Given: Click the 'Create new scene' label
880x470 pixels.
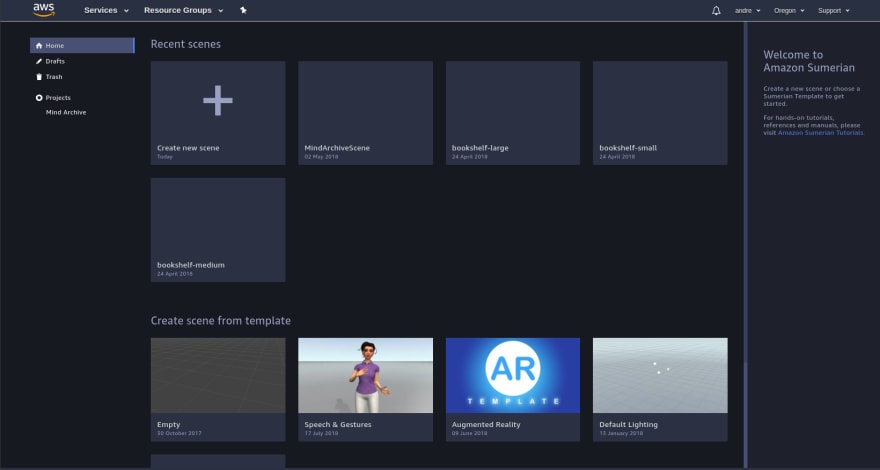Looking at the screenshot, I should point(188,148).
